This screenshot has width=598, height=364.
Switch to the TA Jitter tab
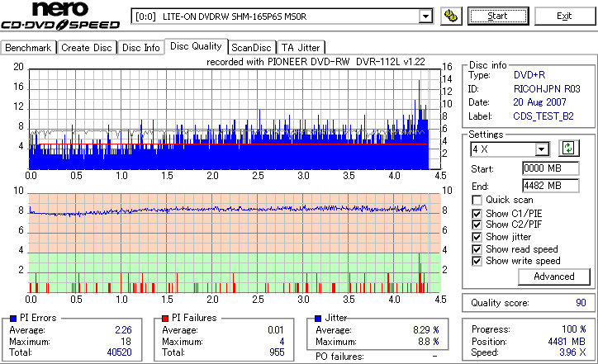pos(301,48)
